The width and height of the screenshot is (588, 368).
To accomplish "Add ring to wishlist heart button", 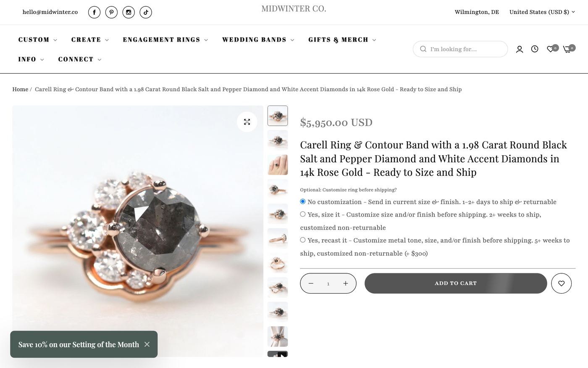I will coord(561,283).
